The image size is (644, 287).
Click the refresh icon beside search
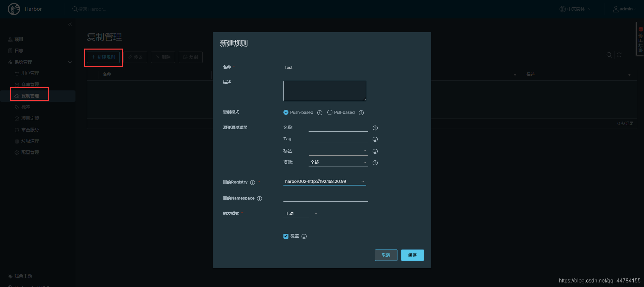pyautogui.click(x=619, y=55)
